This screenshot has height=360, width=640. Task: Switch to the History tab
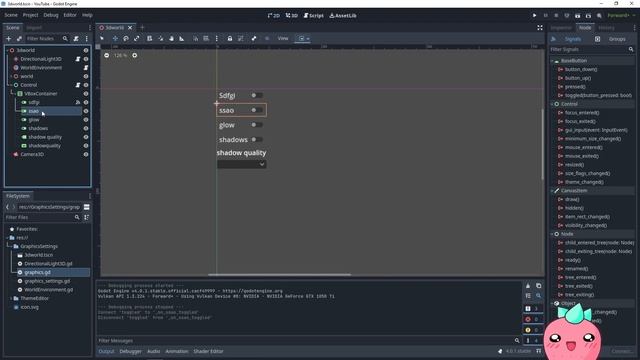[606, 28]
